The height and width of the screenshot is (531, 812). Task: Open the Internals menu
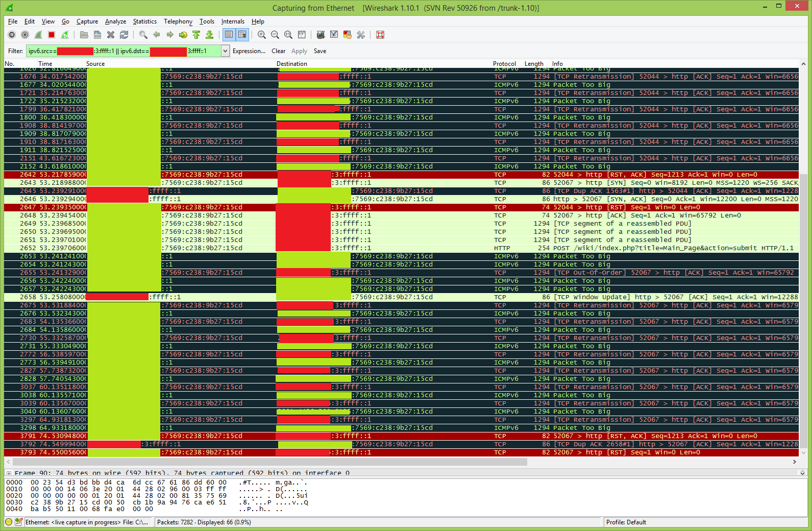coord(233,21)
